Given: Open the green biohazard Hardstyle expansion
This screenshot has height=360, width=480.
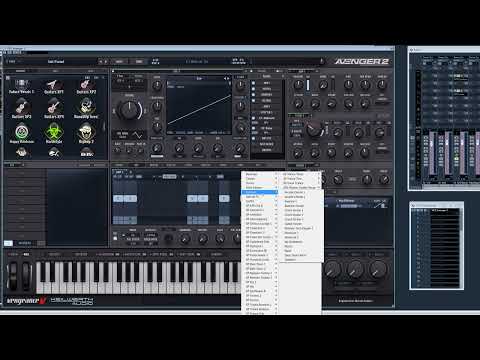Looking at the screenshot, I should coord(53,133).
